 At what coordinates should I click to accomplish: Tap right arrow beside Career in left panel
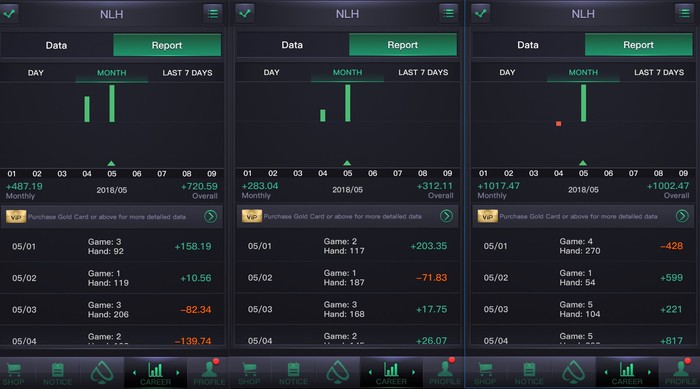point(177,372)
